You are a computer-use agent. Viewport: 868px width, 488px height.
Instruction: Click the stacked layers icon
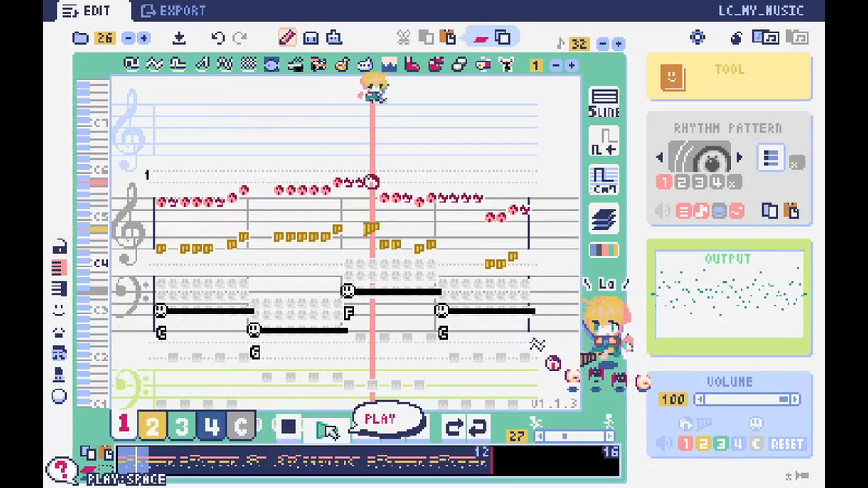pyautogui.click(x=604, y=219)
